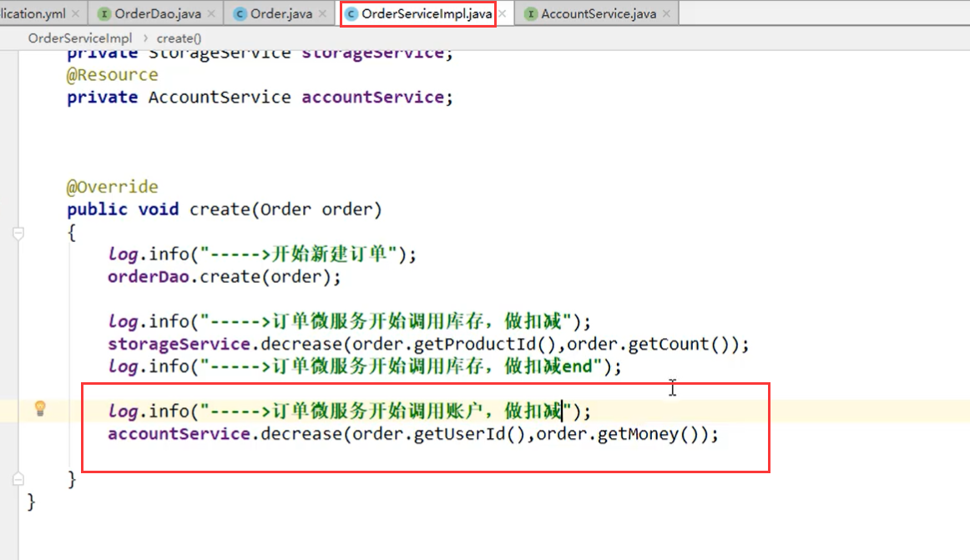The height and width of the screenshot is (560, 970).
Task: Click the create(Order order) method name
Action: 285,209
